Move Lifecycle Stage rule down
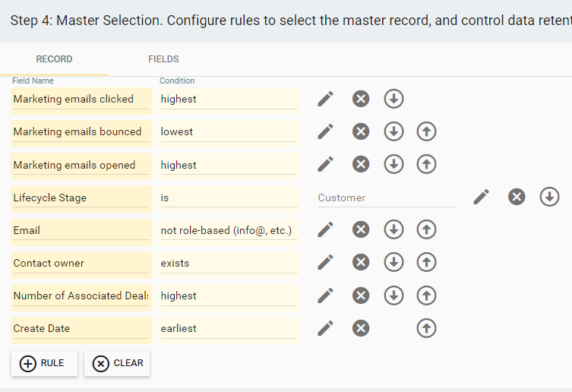This screenshot has width=572, height=392. [549, 197]
